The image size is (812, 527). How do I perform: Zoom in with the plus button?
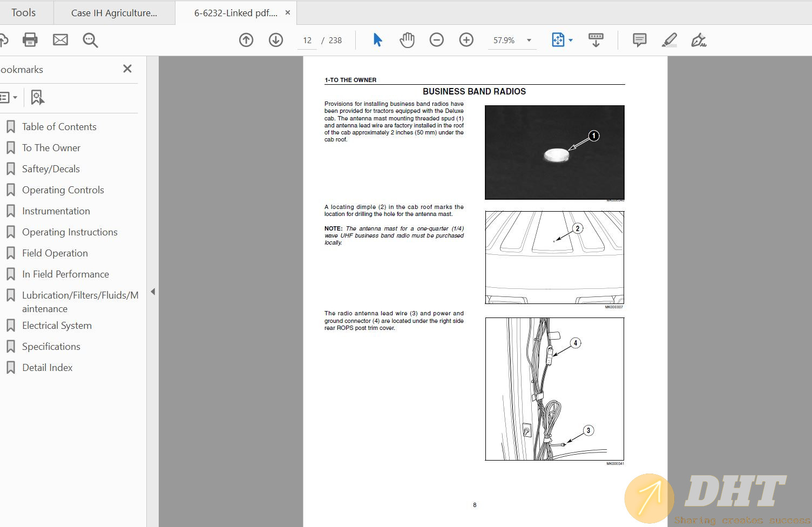click(x=466, y=40)
